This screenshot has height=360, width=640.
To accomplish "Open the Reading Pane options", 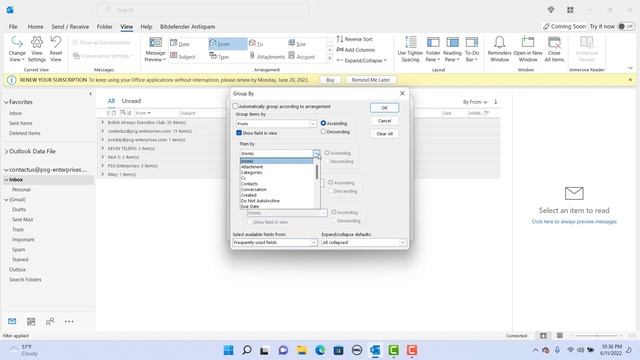I will 452,49.
